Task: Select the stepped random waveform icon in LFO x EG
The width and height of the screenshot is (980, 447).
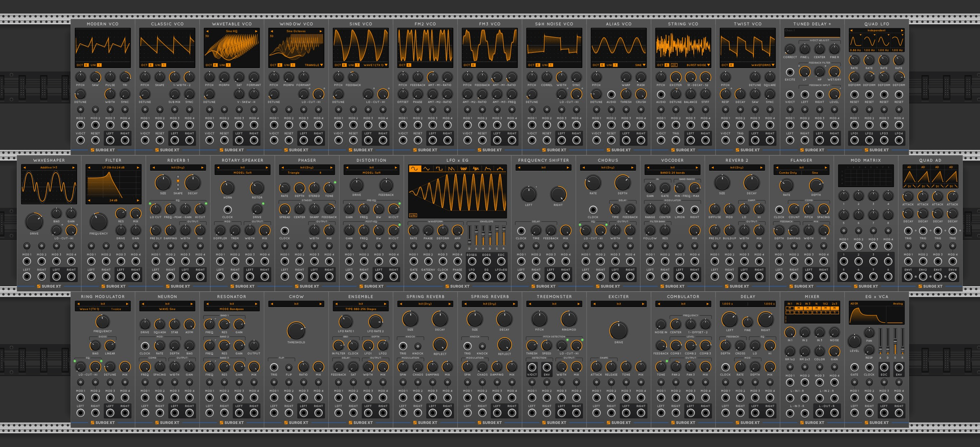Action: 475,169
